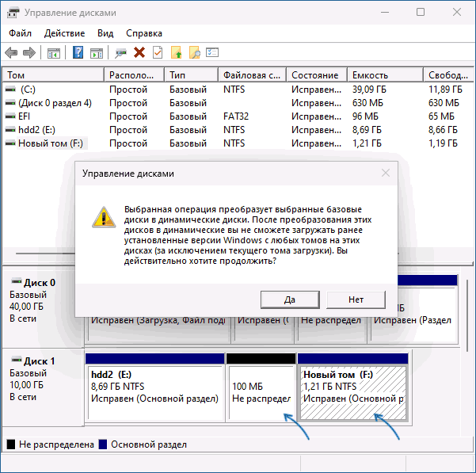Click the Disk Management title bar icon
Screen dimensions: 476x473
[x=13, y=13]
